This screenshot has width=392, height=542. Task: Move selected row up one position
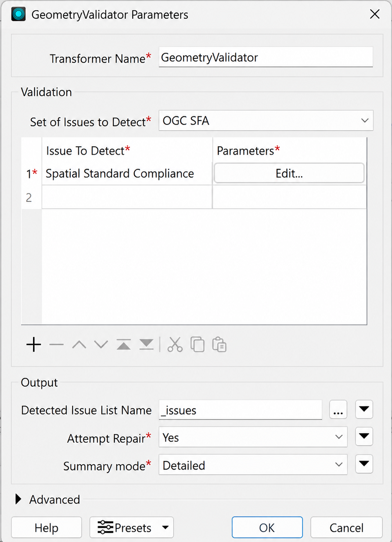point(79,345)
